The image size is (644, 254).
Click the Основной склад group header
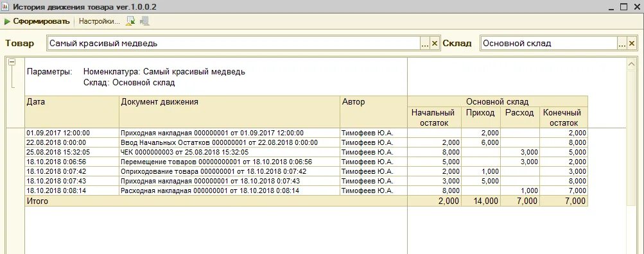pyautogui.click(x=498, y=101)
